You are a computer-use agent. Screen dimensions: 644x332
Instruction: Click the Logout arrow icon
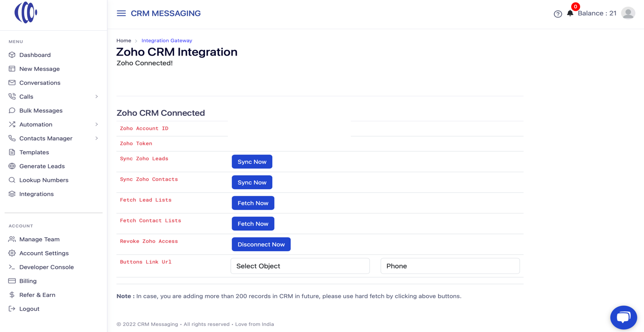(12, 309)
